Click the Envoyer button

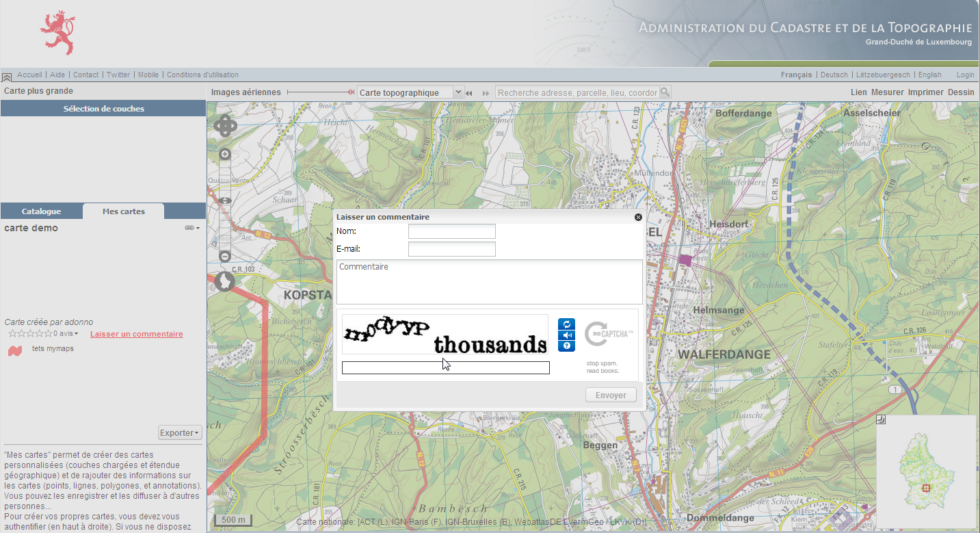point(611,395)
